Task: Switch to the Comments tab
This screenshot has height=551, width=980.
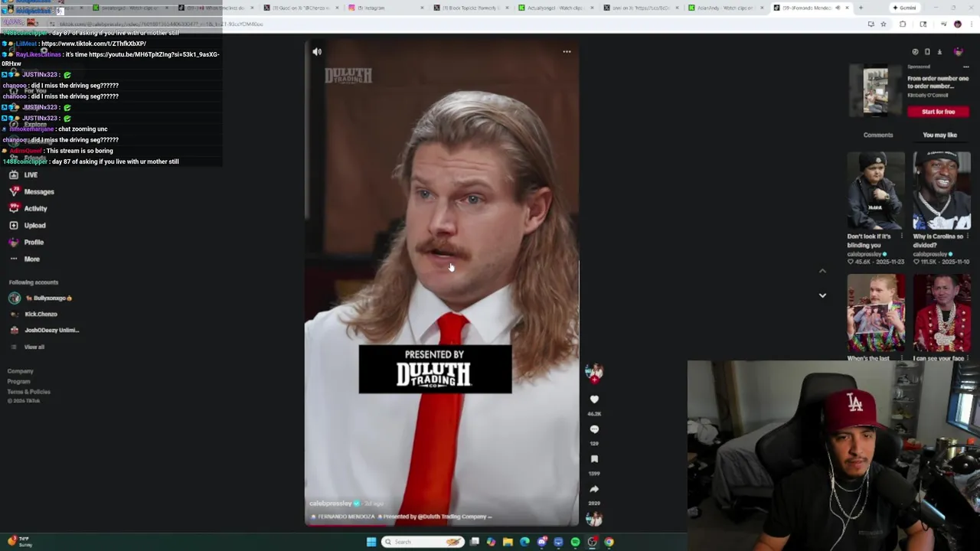Action: tap(878, 135)
